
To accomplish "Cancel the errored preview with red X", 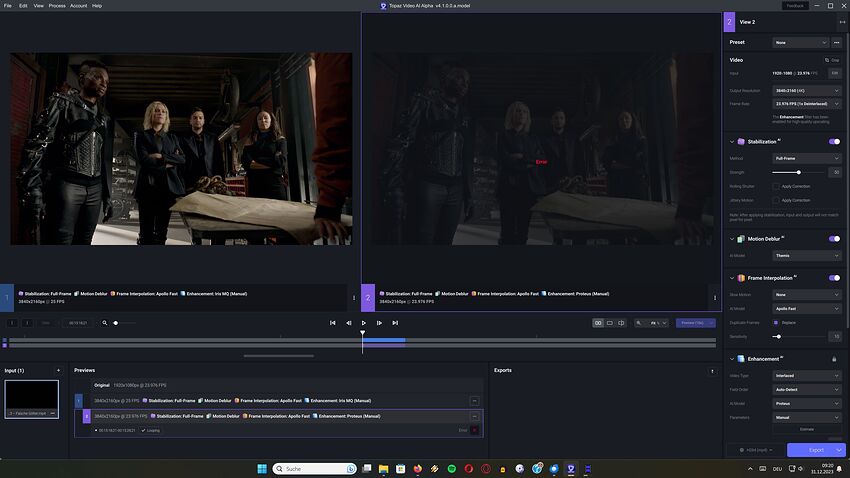I will pos(474,430).
